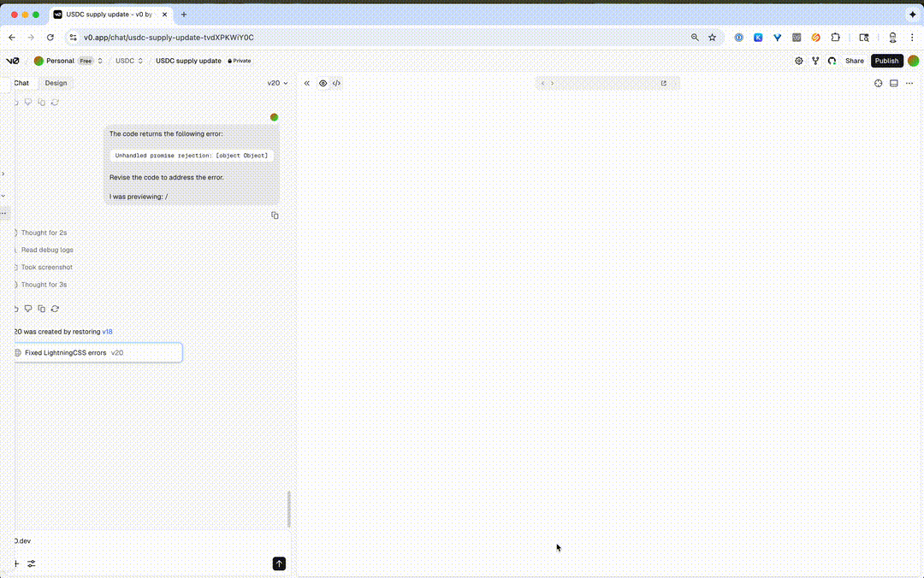Go back in preview navigation
924x578 pixels.
point(542,83)
